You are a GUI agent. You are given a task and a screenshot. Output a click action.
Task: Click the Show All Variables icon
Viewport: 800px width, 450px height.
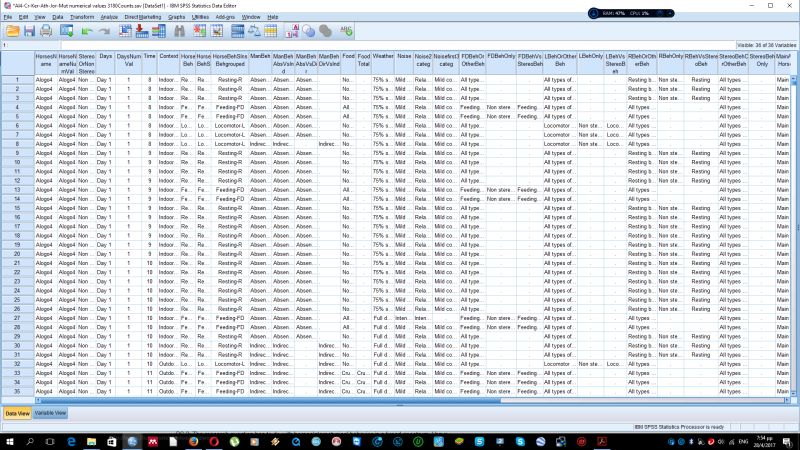click(x=326, y=31)
